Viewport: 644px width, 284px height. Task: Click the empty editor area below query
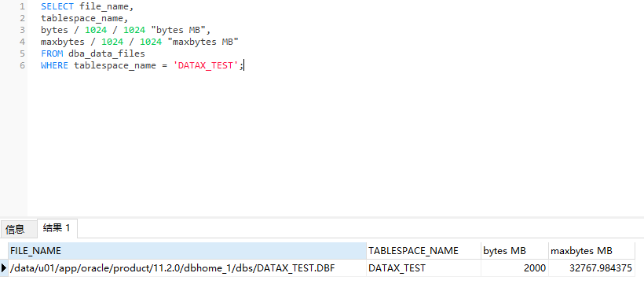(x=328, y=144)
